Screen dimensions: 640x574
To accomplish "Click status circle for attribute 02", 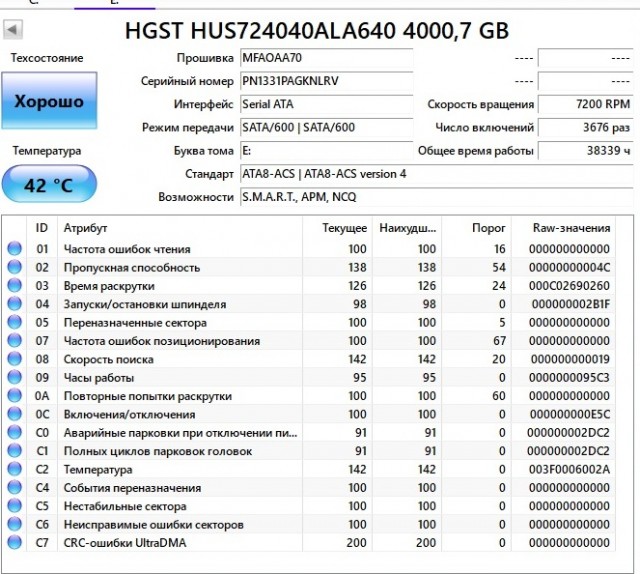I will (x=15, y=267).
